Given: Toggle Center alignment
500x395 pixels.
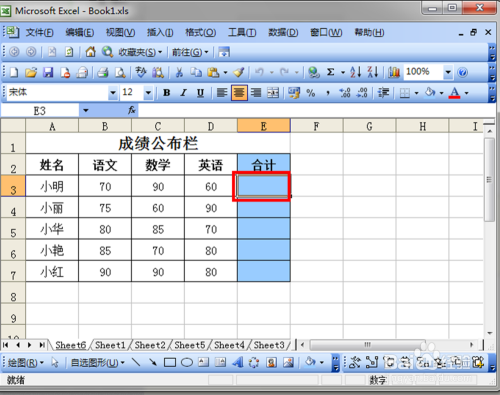Looking at the screenshot, I should point(239,93).
